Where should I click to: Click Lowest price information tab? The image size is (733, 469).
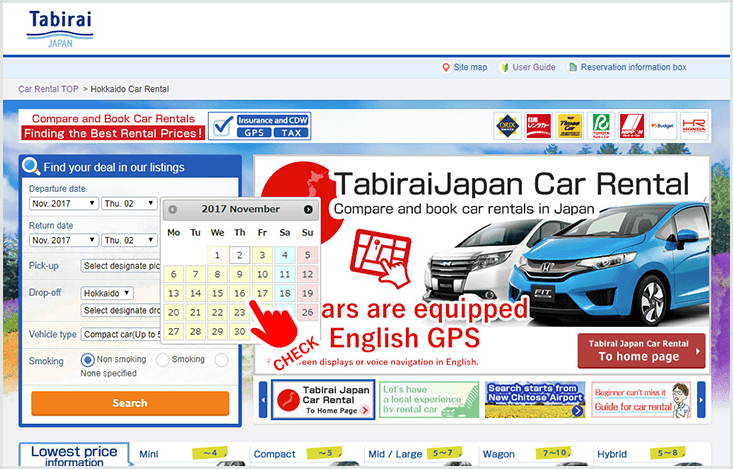point(74,455)
